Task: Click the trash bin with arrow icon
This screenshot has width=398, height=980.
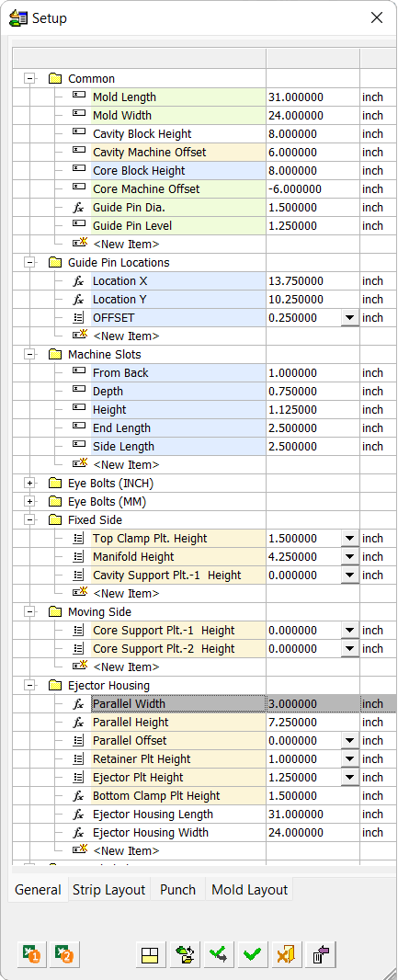Action: pyautogui.click(x=321, y=954)
